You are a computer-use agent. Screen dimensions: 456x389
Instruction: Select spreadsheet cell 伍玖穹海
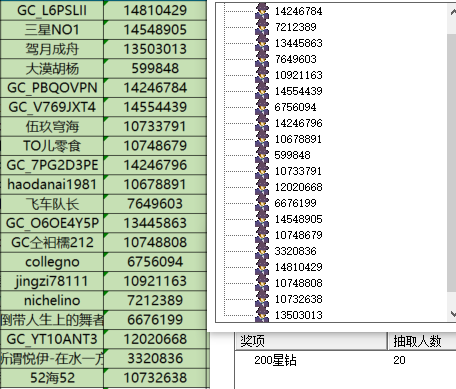pos(52,127)
